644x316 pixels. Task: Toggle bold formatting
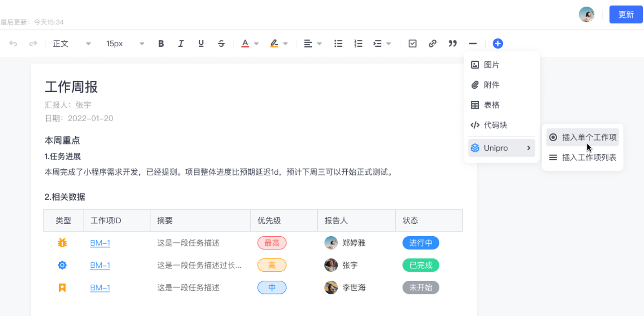(x=161, y=44)
